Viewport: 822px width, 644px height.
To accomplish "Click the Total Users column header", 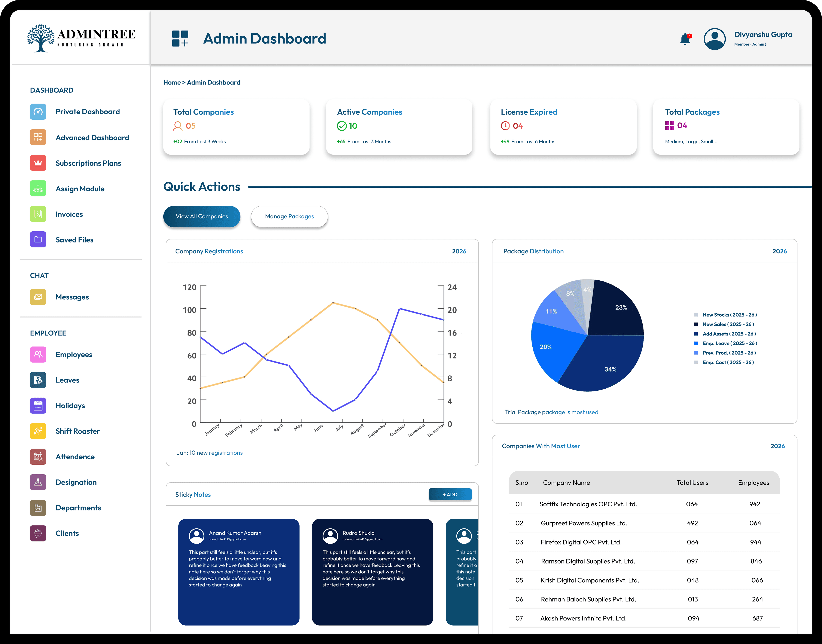I will coord(692,483).
